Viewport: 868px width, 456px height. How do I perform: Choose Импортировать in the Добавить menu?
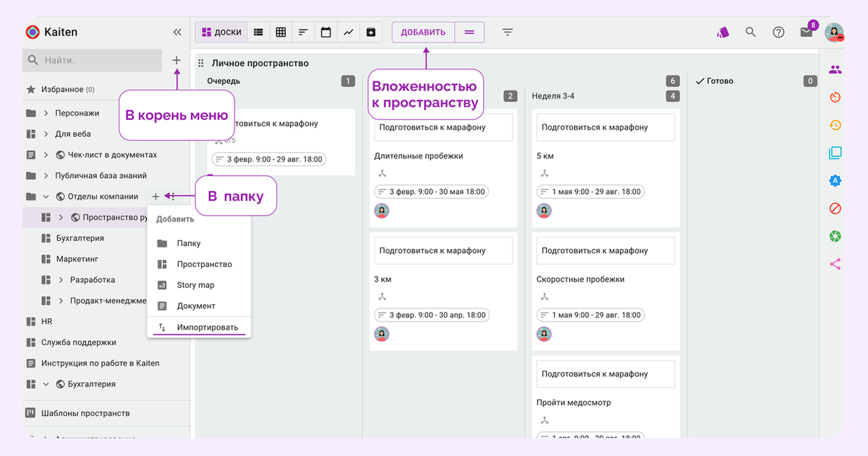(x=199, y=327)
